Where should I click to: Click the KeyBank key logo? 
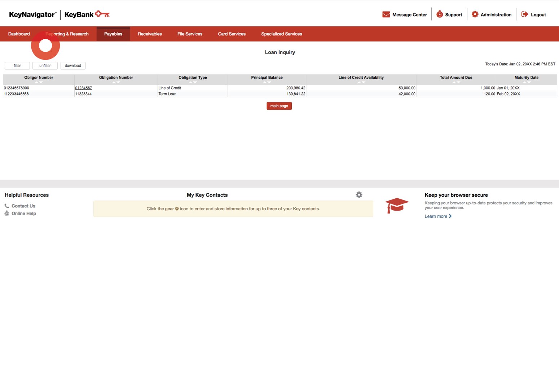click(102, 14)
